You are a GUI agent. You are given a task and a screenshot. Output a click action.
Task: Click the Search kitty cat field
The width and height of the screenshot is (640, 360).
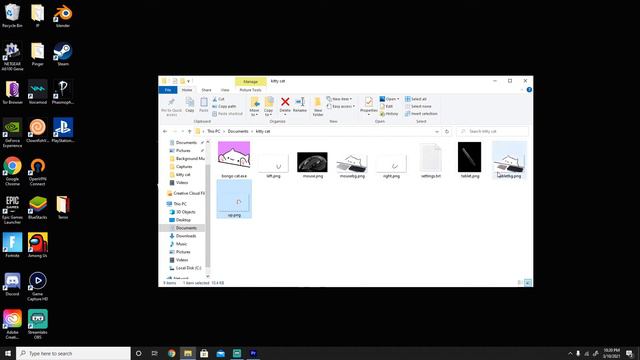pyautogui.click(x=492, y=131)
